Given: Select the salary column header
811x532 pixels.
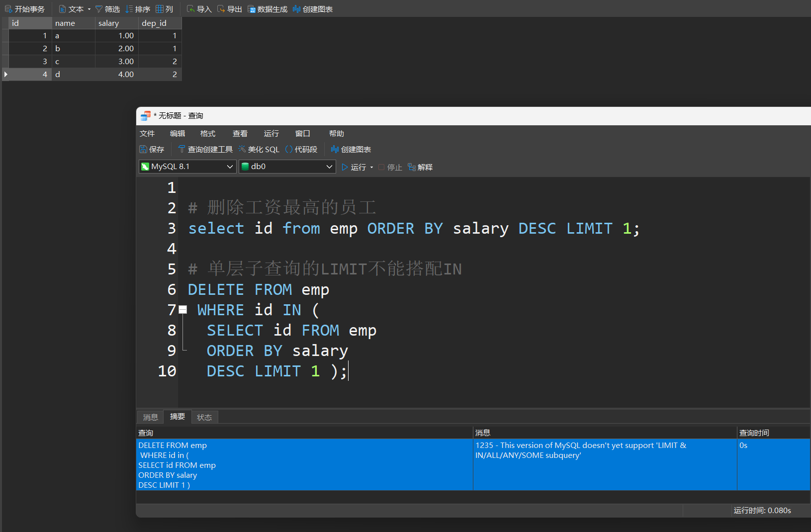Looking at the screenshot, I should coord(117,23).
